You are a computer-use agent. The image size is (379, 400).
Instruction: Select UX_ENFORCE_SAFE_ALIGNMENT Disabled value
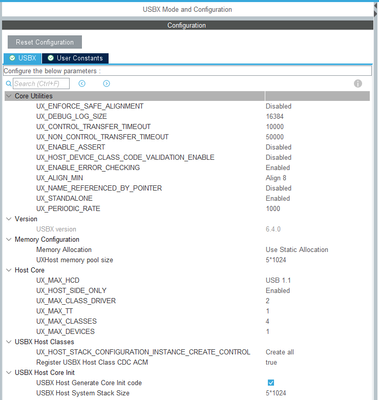coord(278,106)
